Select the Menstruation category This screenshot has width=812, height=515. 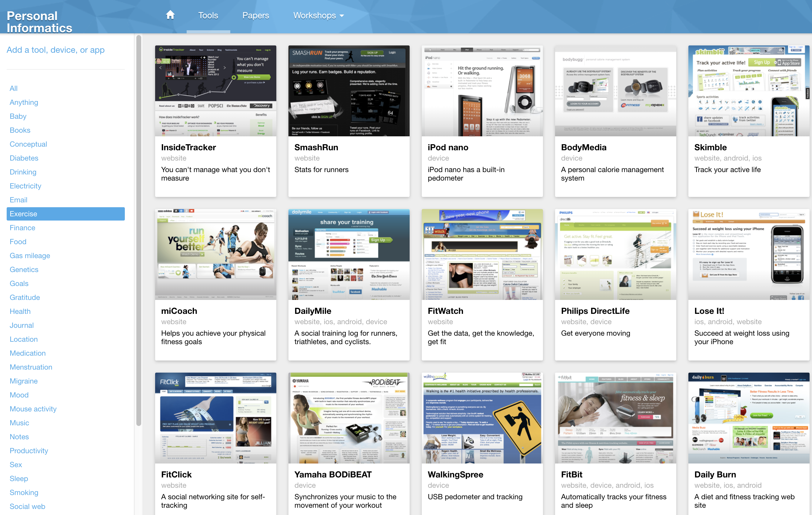pyautogui.click(x=31, y=367)
